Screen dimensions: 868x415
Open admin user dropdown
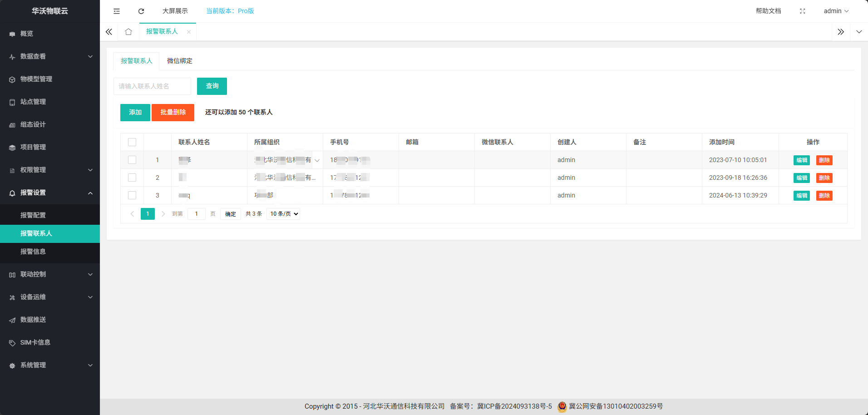[836, 11]
